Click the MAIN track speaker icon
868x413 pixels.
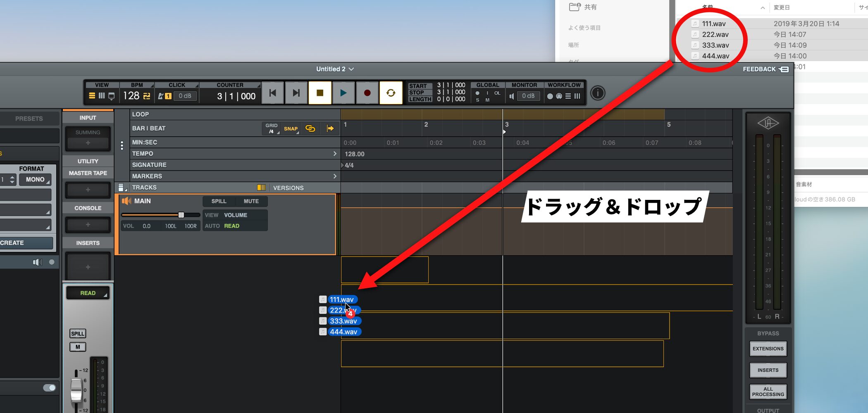pos(126,201)
